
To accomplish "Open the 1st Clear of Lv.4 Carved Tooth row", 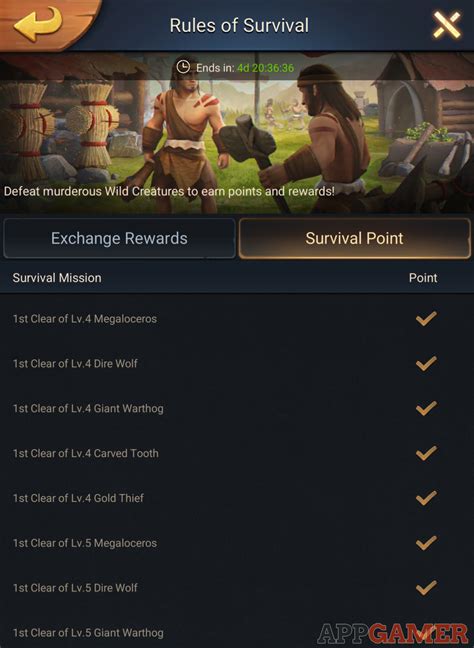I will 237,453.
